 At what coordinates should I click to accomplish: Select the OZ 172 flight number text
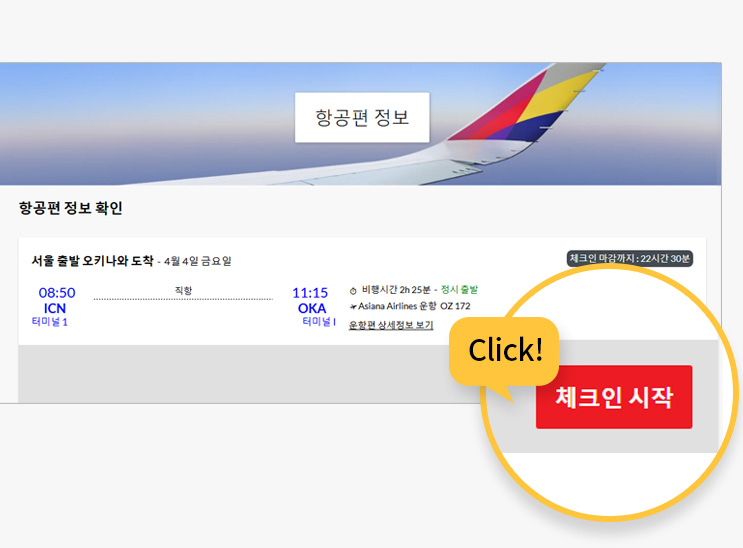(455, 306)
